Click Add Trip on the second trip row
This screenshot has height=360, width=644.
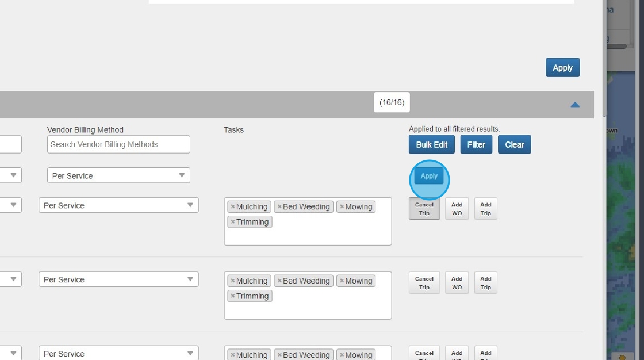[x=485, y=282]
